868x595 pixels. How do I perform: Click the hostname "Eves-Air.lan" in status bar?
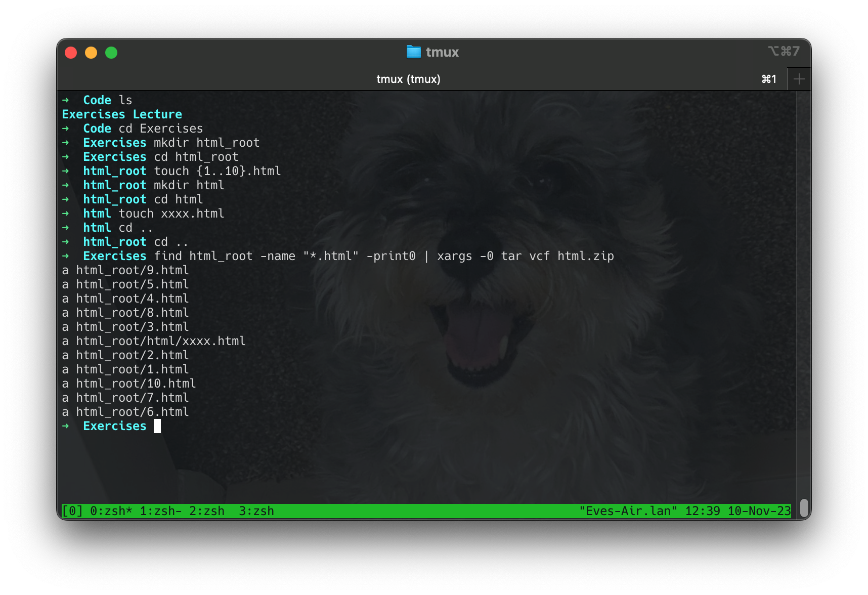[x=627, y=511]
